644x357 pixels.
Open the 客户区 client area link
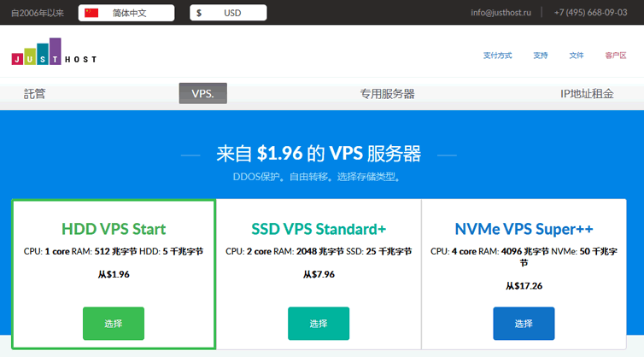pos(616,55)
